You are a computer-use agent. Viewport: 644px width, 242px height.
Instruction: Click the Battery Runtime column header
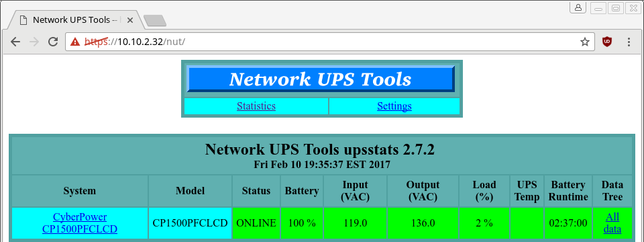pyautogui.click(x=568, y=191)
